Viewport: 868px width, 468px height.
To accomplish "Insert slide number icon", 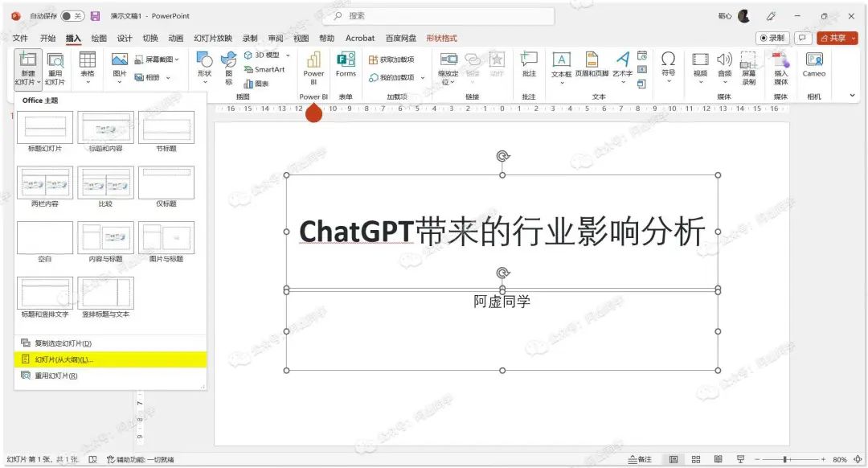I will click(x=642, y=69).
